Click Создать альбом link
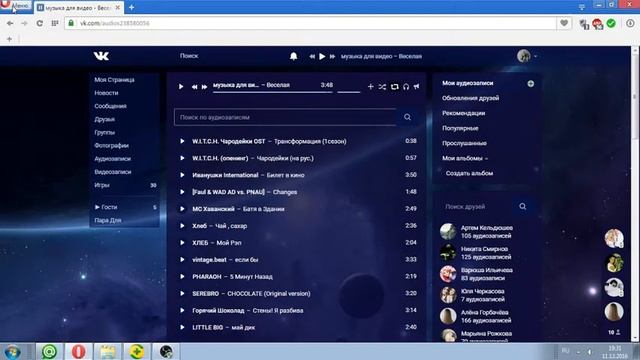 tap(469, 173)
